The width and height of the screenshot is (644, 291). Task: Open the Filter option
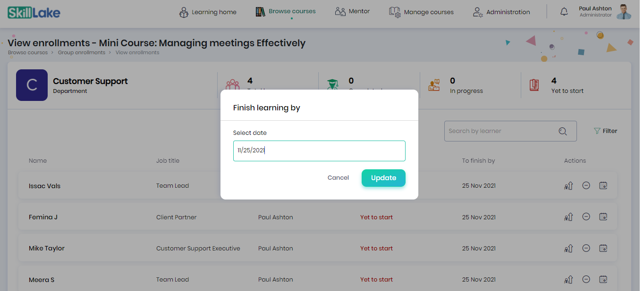click(605, 131)
